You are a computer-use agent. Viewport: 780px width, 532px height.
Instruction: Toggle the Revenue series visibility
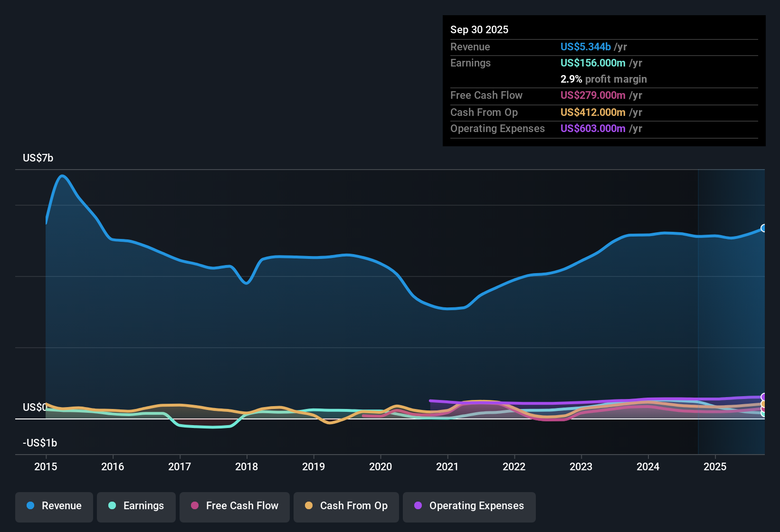54,507
